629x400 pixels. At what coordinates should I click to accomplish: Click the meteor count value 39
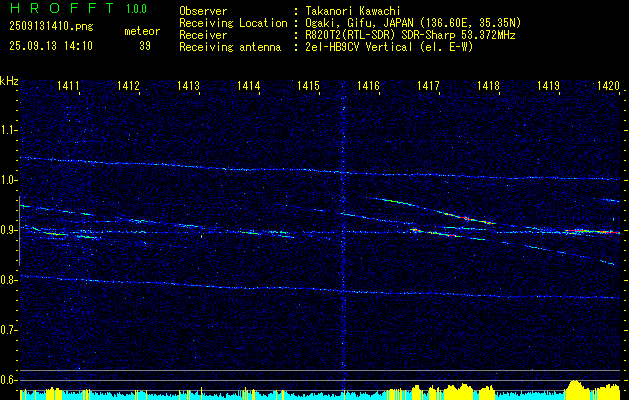pos(145,46)
